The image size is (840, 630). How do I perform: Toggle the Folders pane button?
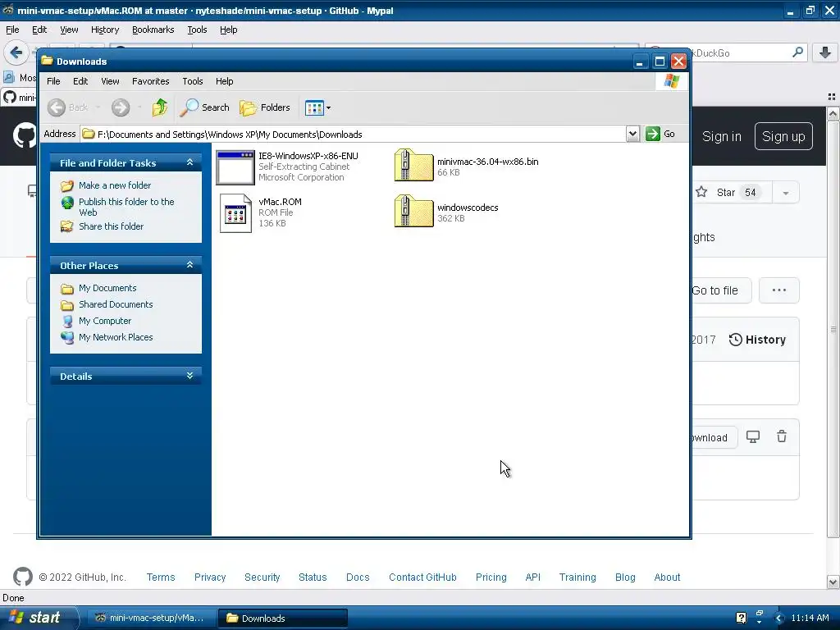[x=265, y=107]
